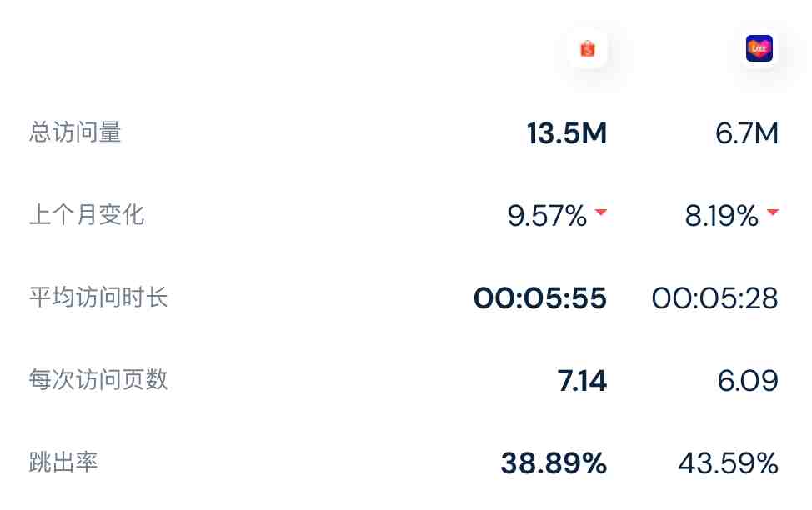Click the 38.89% bounce rate value

coord(554,462)
